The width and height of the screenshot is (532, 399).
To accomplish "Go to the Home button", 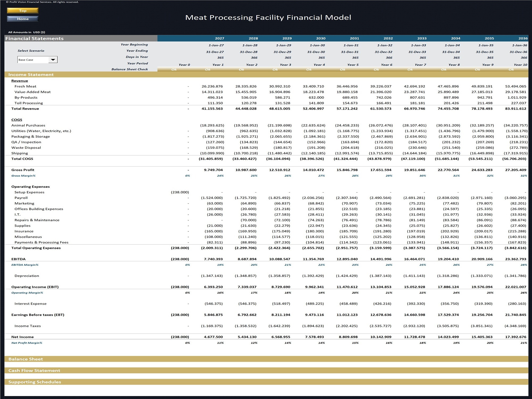I will click(x=23, y=19).
